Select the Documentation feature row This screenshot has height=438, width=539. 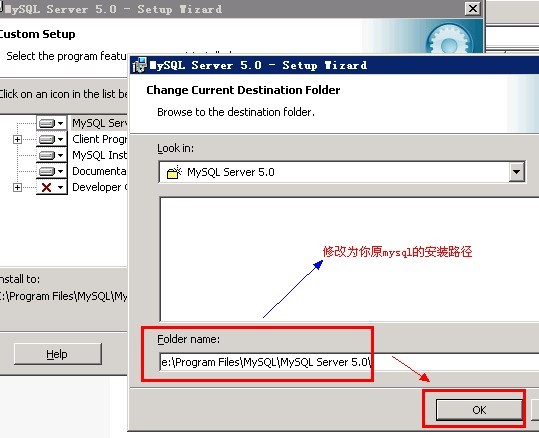coord(99,171)
